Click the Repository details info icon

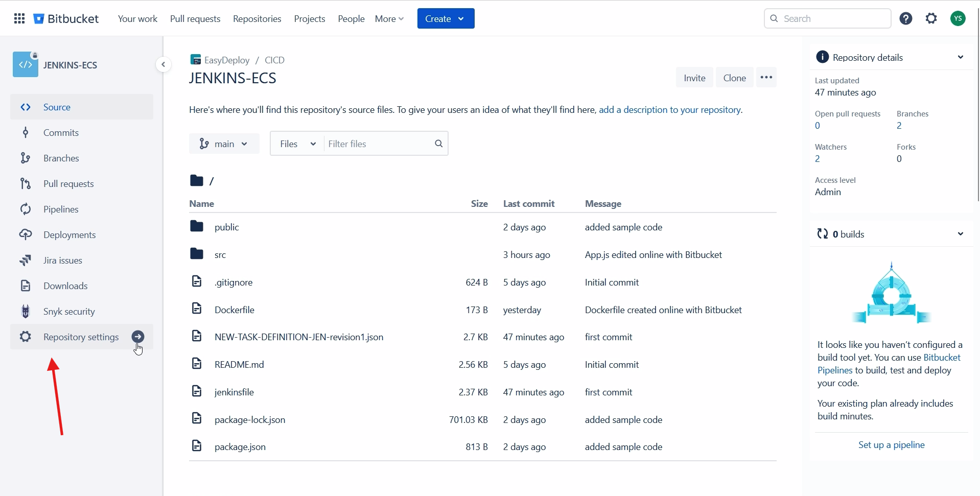click(822, 57)
